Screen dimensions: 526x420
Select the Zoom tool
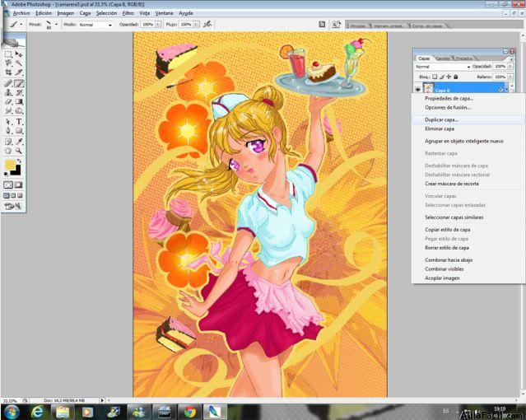19,151
